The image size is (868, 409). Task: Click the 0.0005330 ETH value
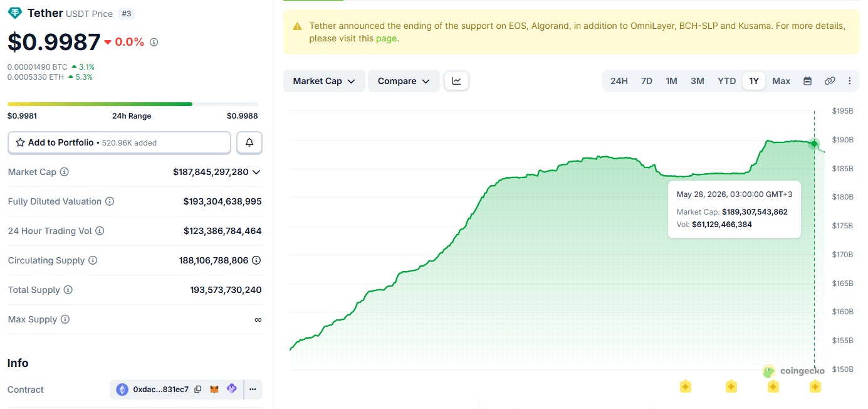36,77
